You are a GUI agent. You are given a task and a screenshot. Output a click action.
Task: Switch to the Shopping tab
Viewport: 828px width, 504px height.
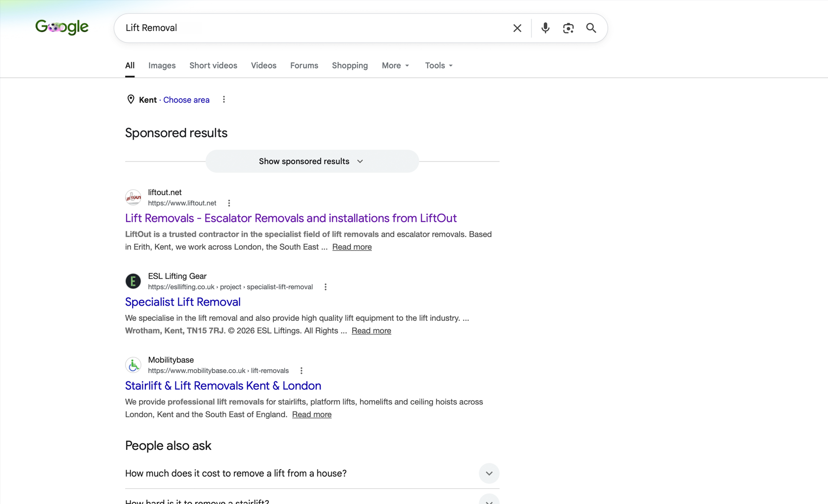tap(350, 65)
